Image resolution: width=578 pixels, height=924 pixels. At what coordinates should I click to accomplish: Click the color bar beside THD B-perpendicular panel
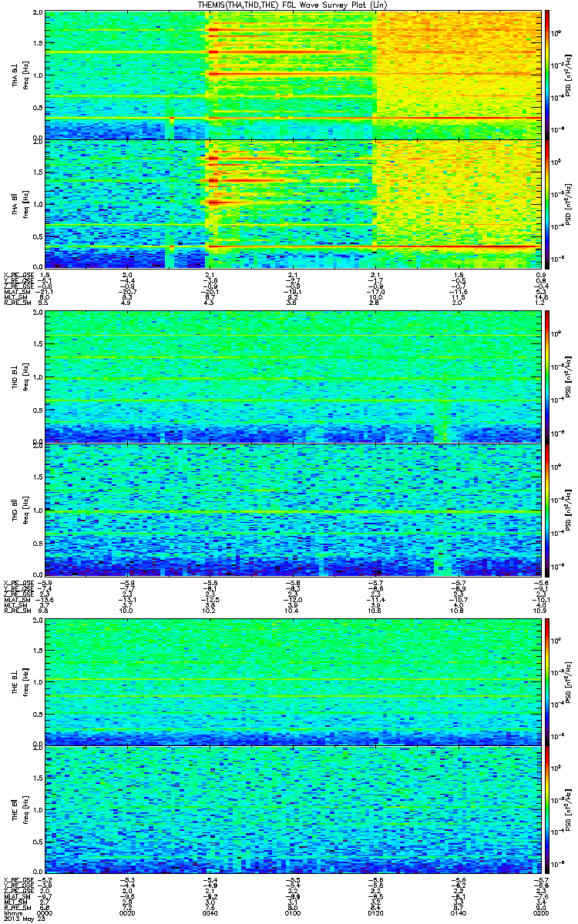tap(546, 377)
